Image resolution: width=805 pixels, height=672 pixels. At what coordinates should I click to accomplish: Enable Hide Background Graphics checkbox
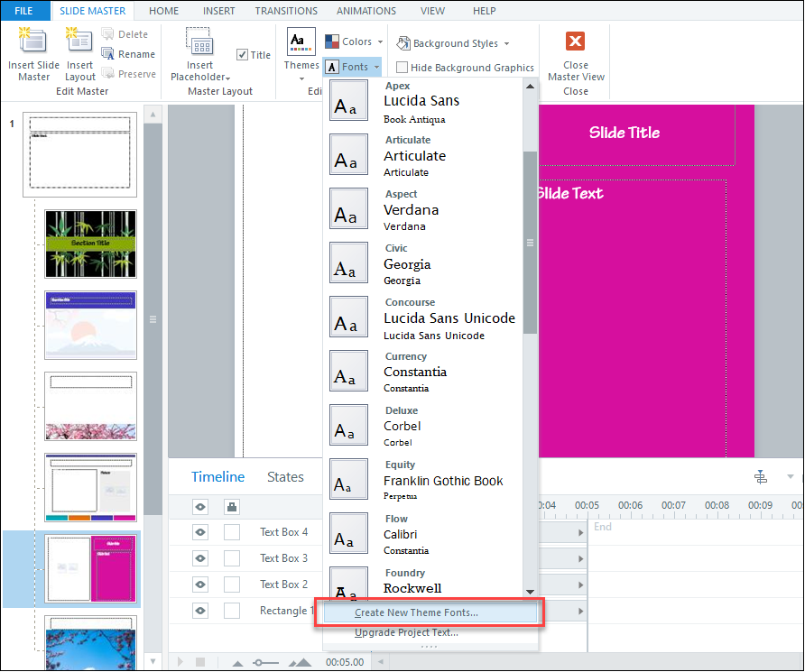click(402, 67)
